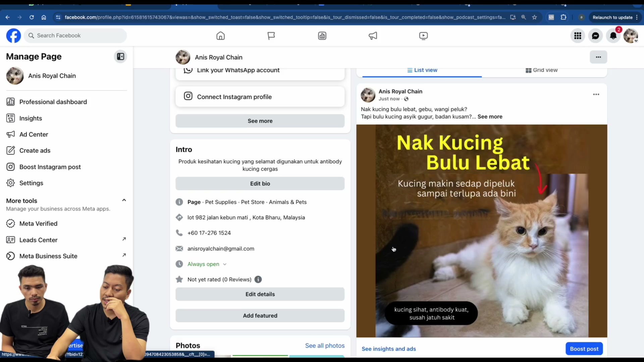Image resolution: width=644 pixels, height=362 pixels.
Task: Switch to List view tab
Action: pyautogui.click(x=422, y=70)
